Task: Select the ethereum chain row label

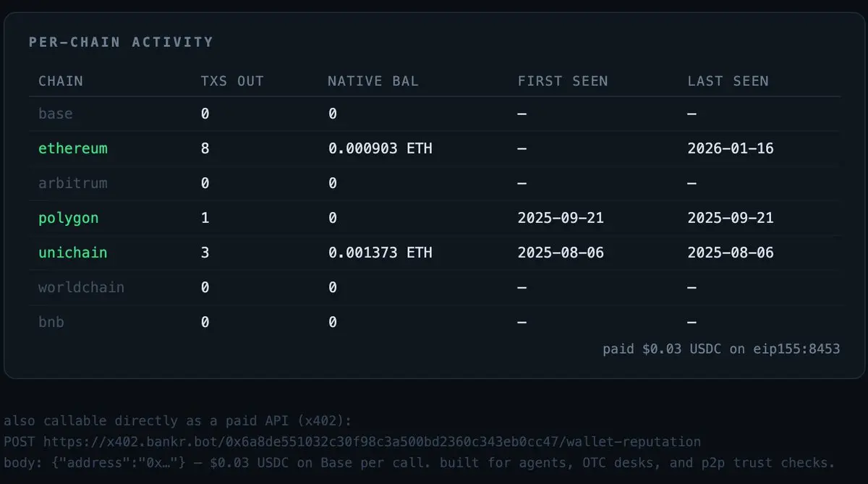Action: click(x=73, y=148)
